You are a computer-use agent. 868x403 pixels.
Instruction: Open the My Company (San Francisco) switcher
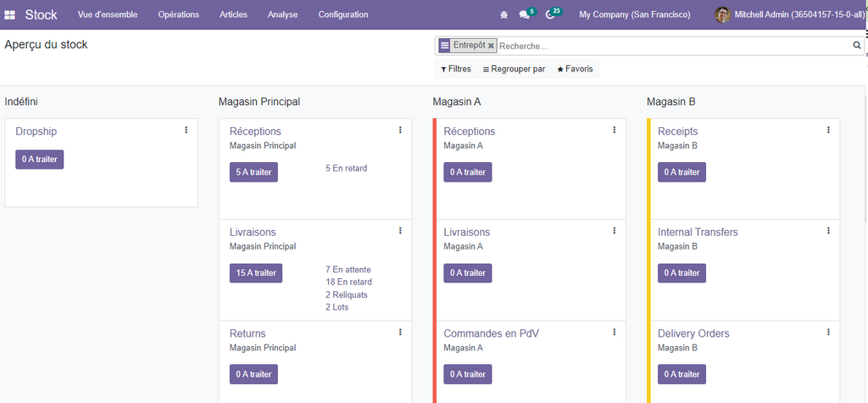[634, 14]
